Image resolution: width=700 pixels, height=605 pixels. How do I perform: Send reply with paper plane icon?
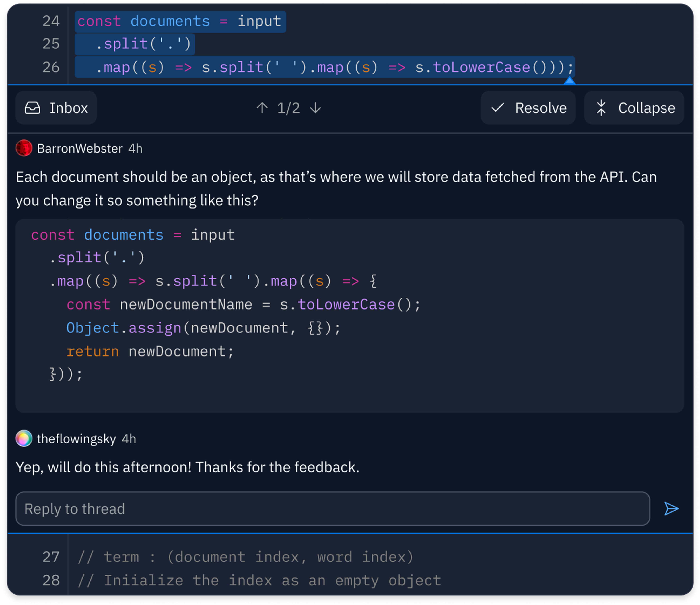pos(671,509)
